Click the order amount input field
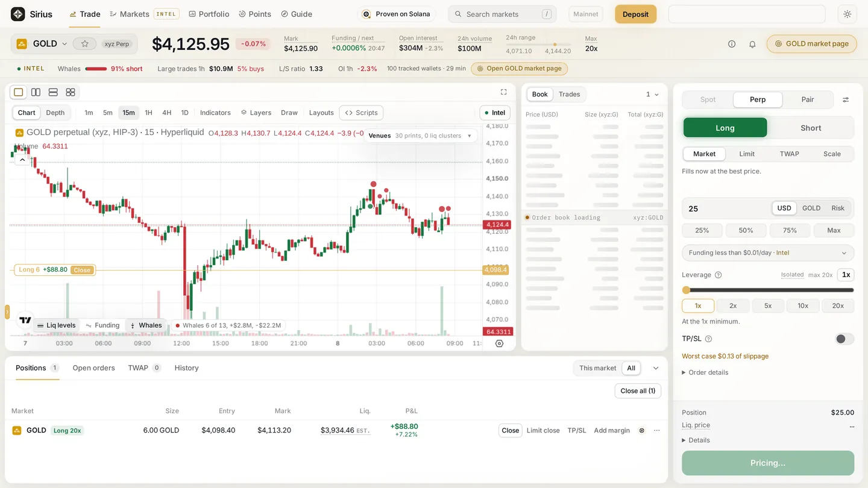The image size is (868, 488). pyautogui.click(x=728, y=208)
